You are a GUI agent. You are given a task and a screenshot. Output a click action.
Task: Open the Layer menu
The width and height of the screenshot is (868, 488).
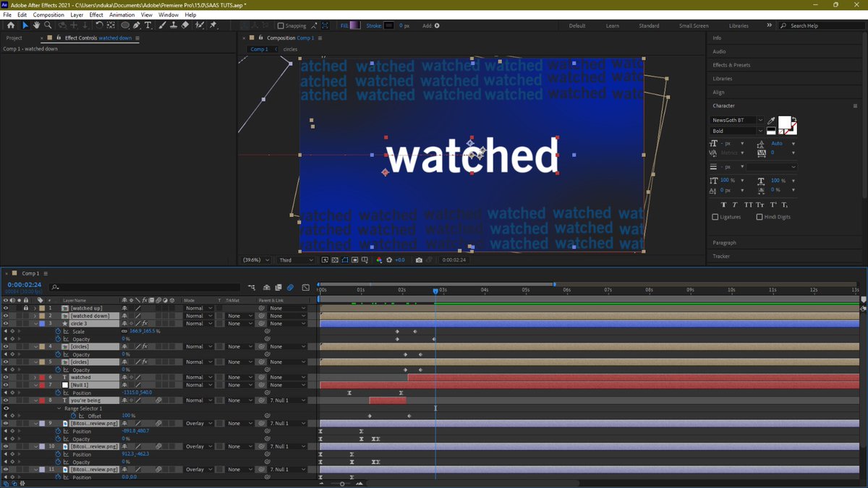pyautogui.click(x=77, y=14)
